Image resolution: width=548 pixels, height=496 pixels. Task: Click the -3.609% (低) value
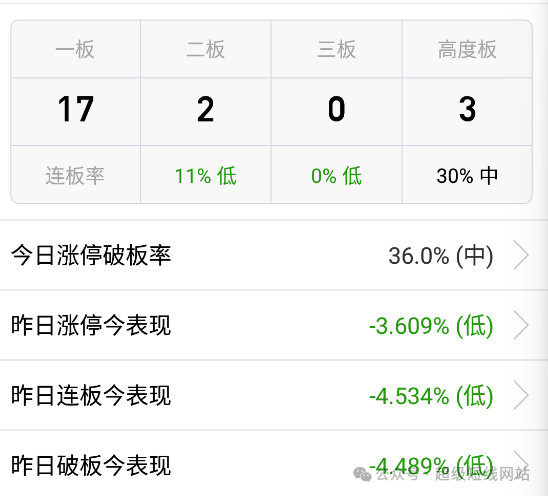pos(431,326)
